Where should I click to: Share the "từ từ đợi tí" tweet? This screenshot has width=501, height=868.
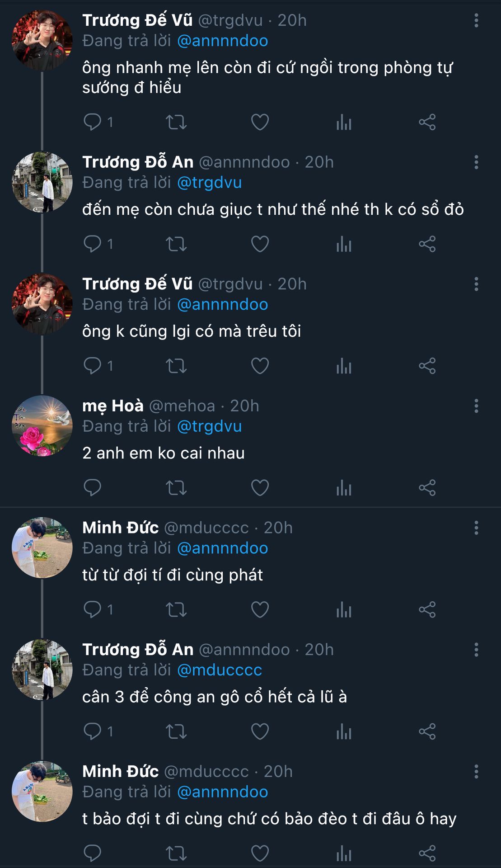coord(427,609)
